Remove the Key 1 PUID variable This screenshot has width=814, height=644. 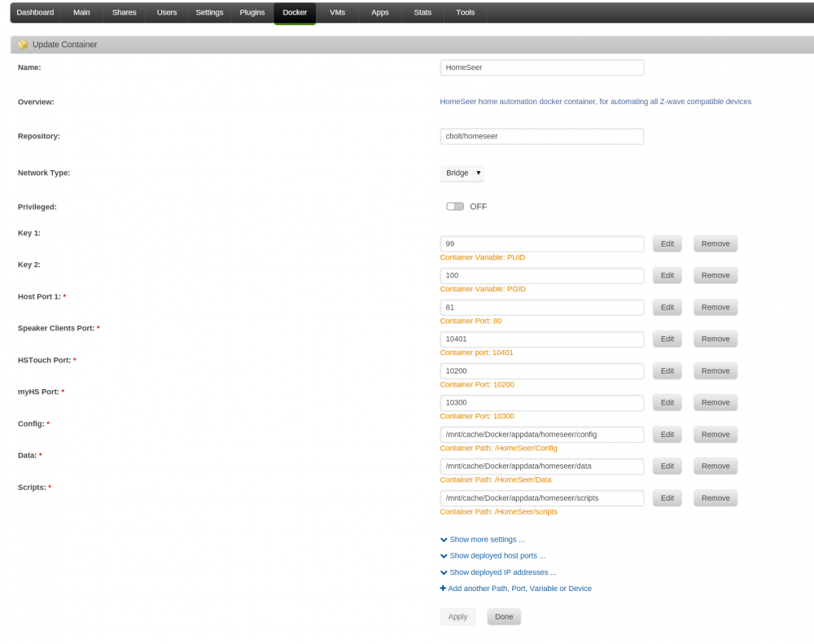(x=716, y=244)
